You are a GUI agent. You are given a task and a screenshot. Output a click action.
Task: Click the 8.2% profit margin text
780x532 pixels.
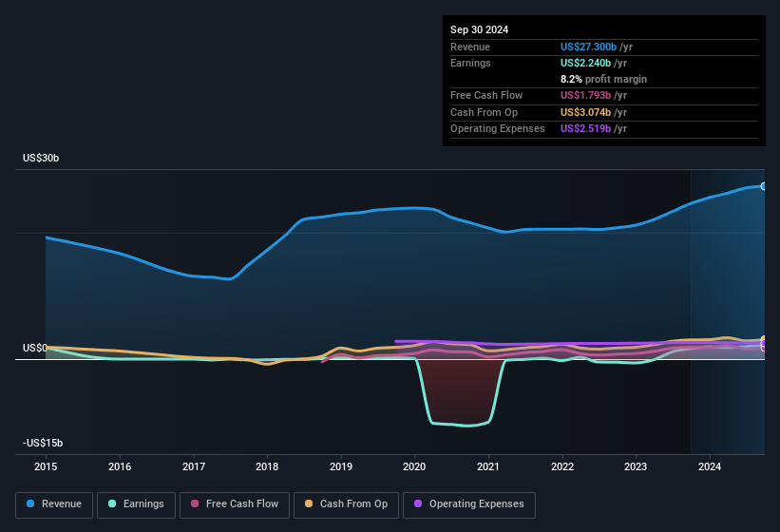(x=603, y=79)
